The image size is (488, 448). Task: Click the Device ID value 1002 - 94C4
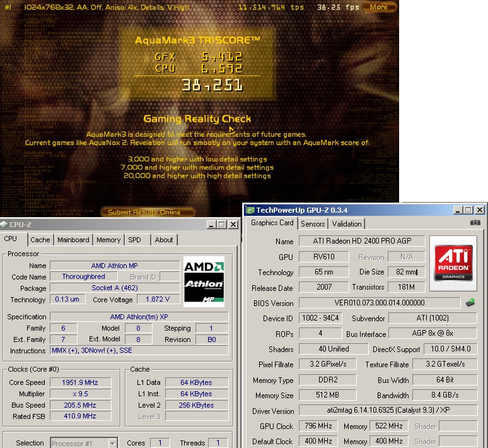320,318
